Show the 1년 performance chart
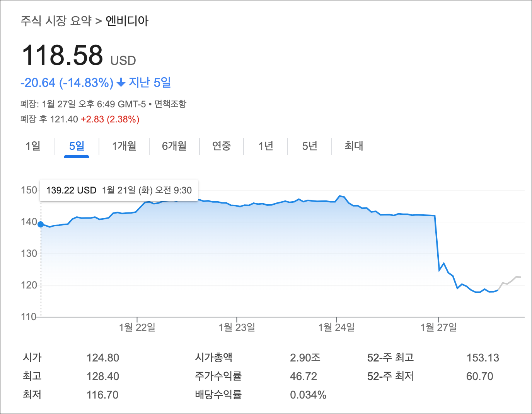The image size is (532, 414). [266, 146]
